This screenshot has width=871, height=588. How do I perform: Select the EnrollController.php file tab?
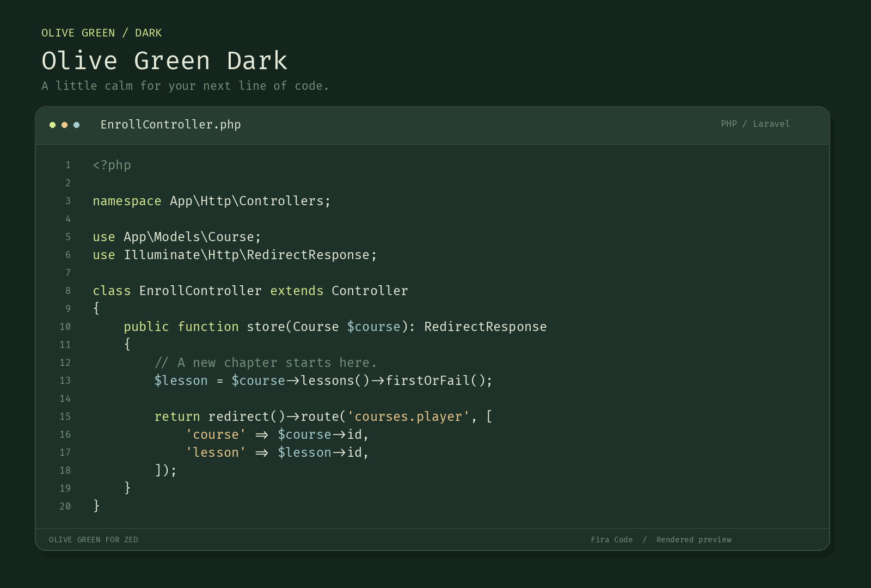tap(170, 125)
